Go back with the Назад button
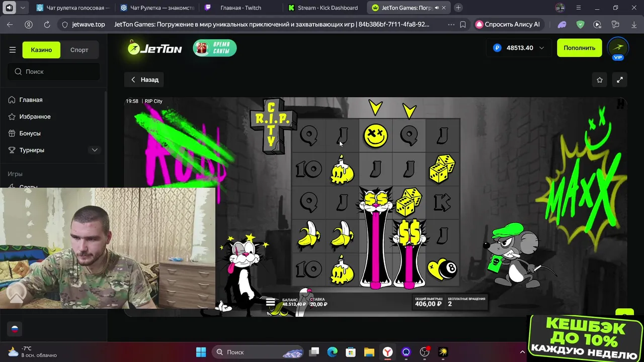 (x=145, y=79)
